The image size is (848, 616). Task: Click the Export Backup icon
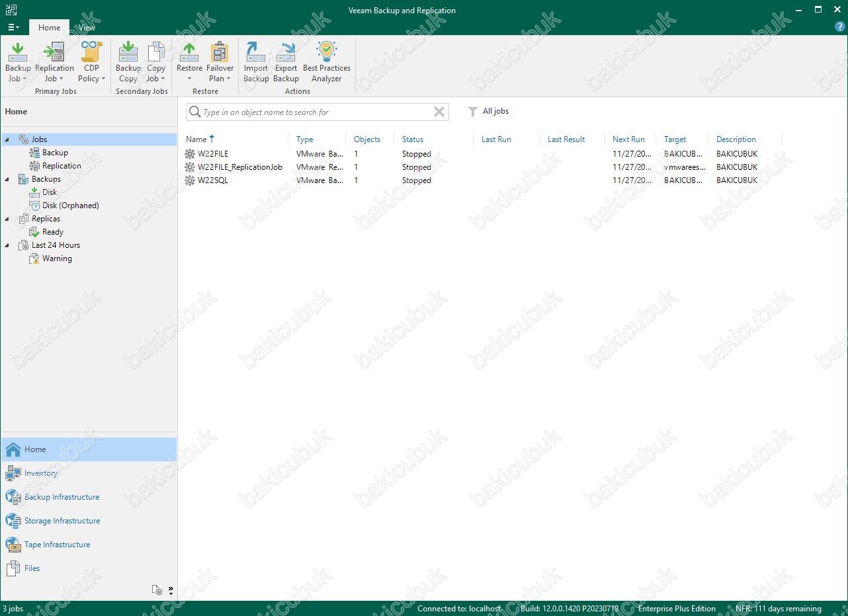[x=286, y=52]
